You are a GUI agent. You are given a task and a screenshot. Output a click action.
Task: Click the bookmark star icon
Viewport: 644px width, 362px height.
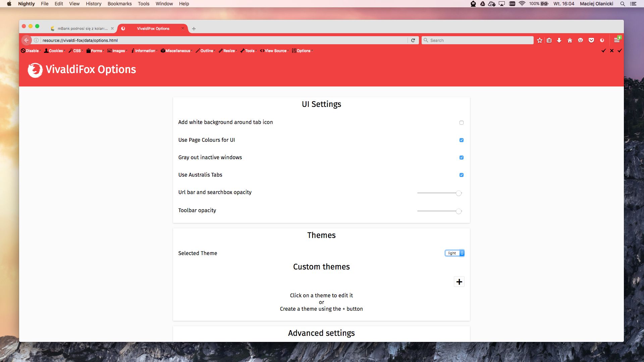(539, 40)
